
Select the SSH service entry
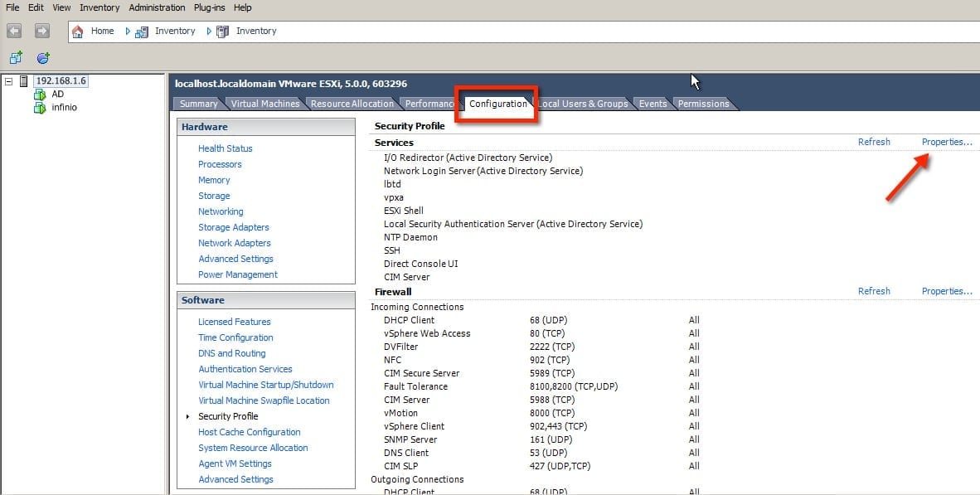coord(392,250)
